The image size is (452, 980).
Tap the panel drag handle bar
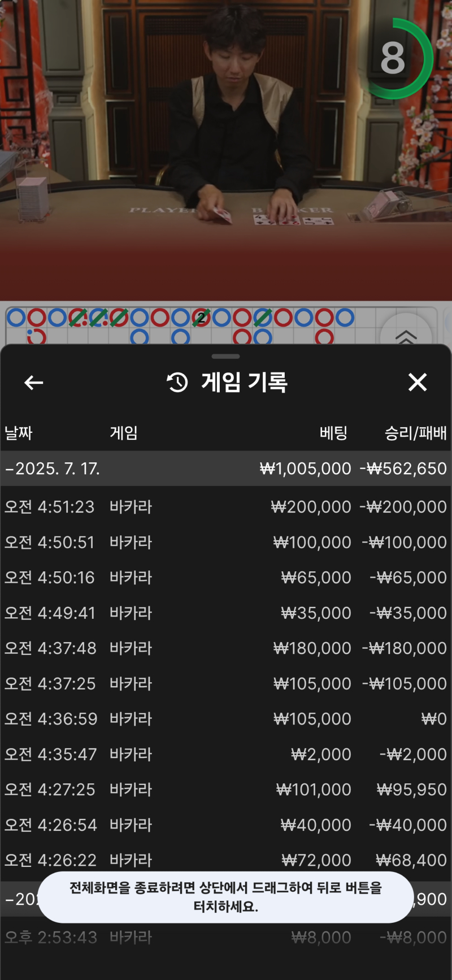tap(226, 357)
